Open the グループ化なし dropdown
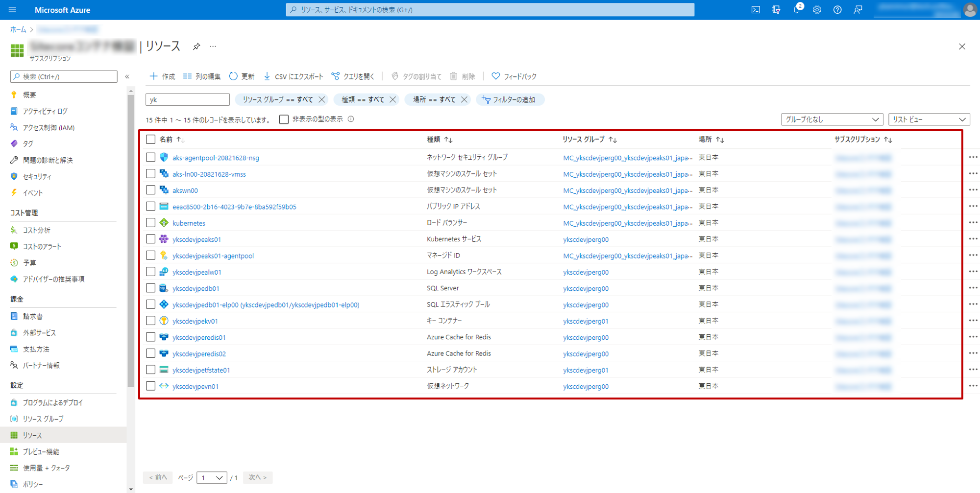980x493 pixels. (x=832, y=119)
